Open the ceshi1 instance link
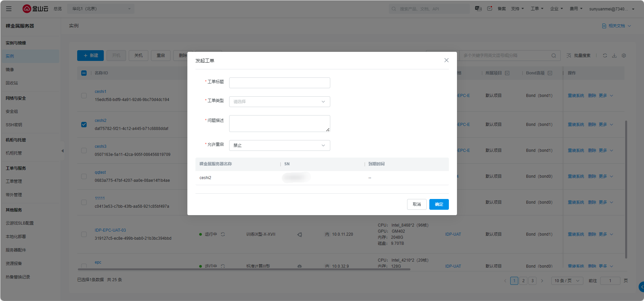644x301 pixels. click(100, 92)
